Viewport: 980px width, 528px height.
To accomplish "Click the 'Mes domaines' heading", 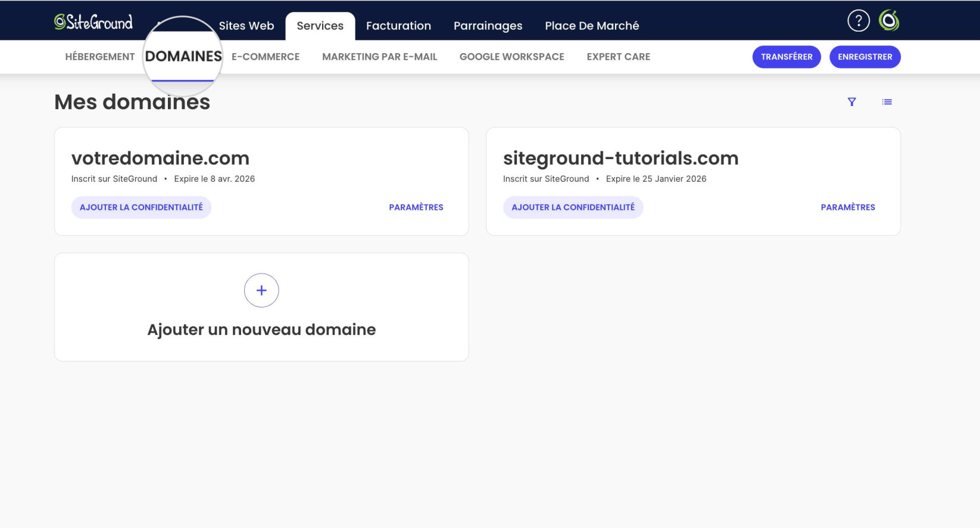I will 132,102.
